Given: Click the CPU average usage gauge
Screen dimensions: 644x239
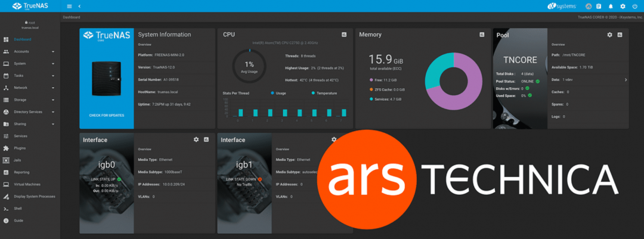Looking at the screenshot, I should [x=249, y=66].
